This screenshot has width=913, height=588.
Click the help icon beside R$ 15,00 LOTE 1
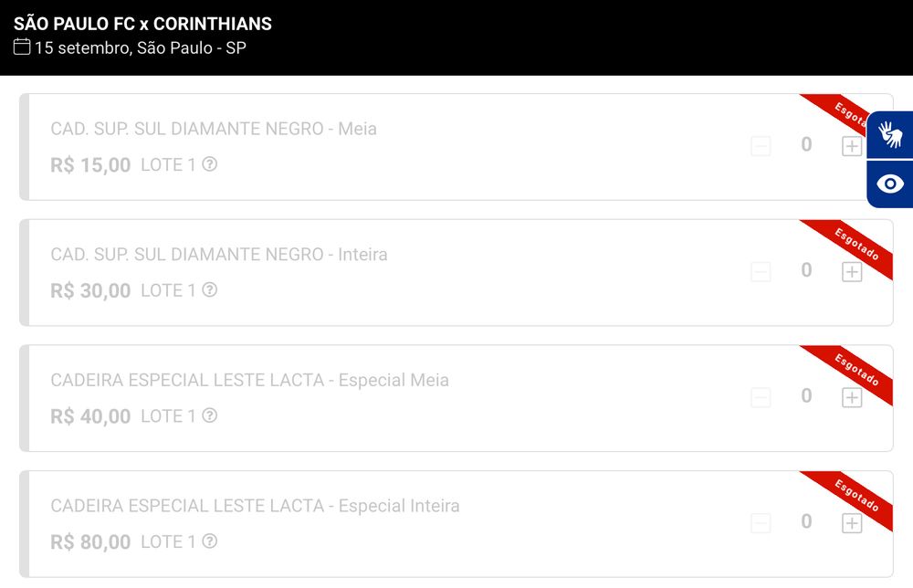(x=210, y=164)
